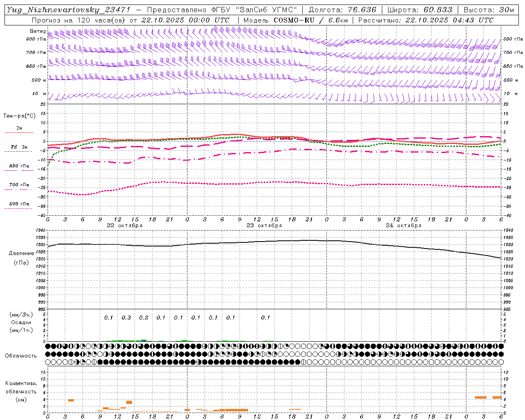Click the 'Давление' pressure panel label

(x=21, y=253)
